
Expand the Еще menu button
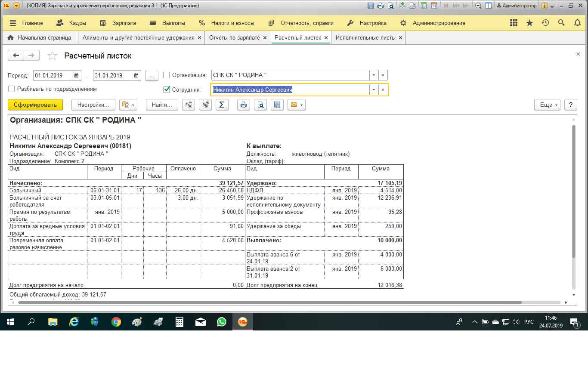click(x=547, y=105)
